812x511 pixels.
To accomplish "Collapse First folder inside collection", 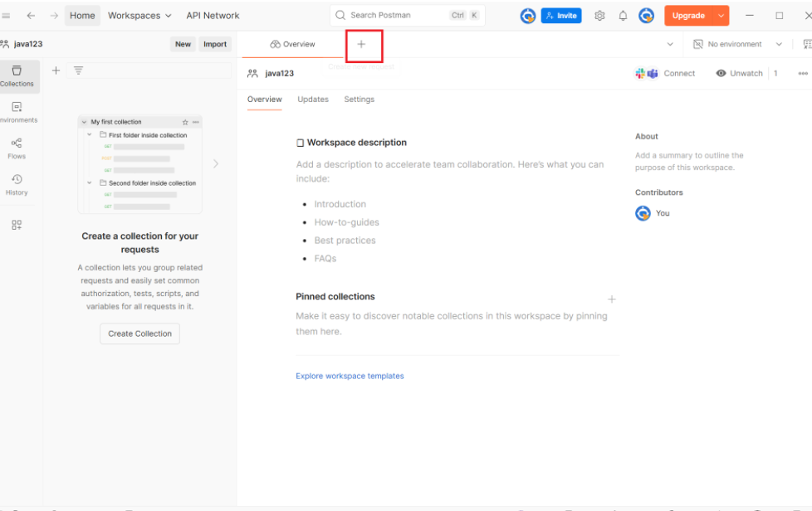I will (x=89, y=134).
